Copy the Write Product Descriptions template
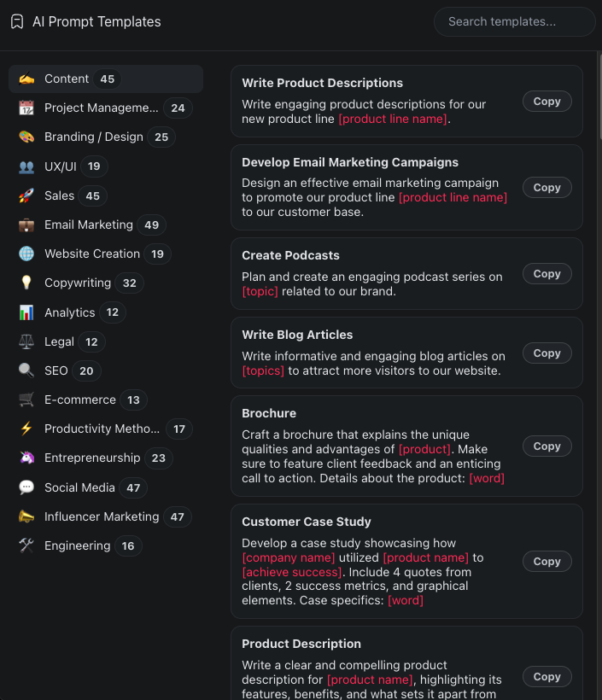602x700 pixels. click(x=546, y=102)
